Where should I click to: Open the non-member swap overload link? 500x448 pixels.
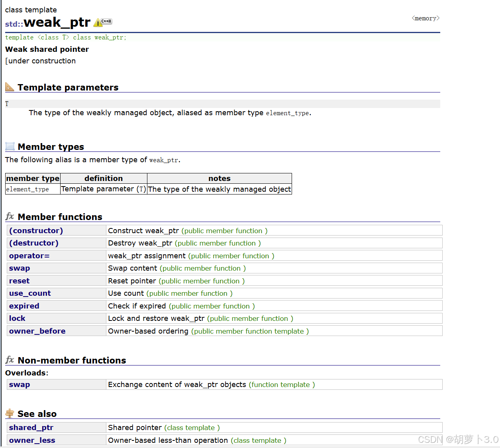20,384
